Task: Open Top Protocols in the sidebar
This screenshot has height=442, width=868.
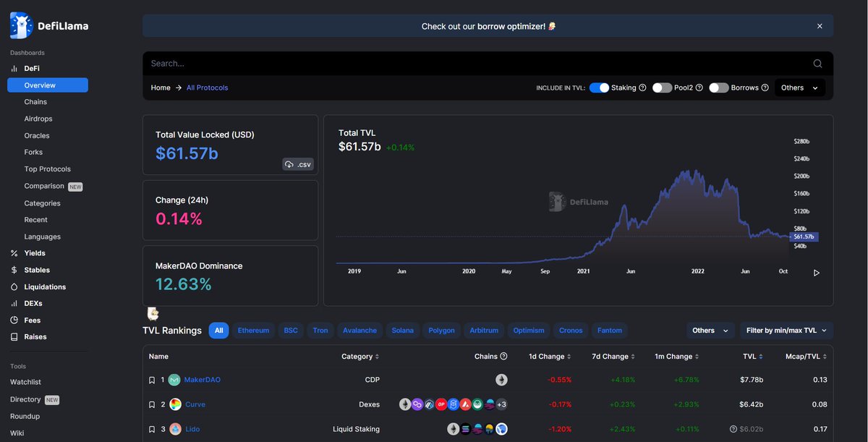Action: 48,169
